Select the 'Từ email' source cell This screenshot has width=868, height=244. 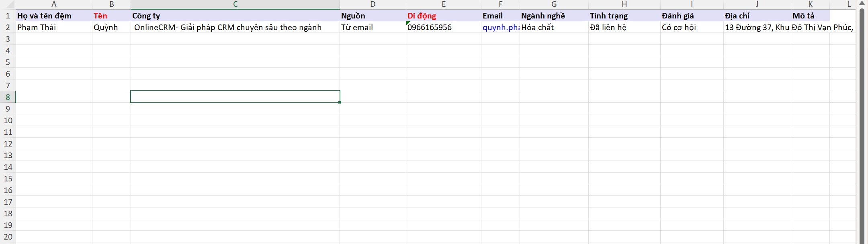(x=373, y=27)
